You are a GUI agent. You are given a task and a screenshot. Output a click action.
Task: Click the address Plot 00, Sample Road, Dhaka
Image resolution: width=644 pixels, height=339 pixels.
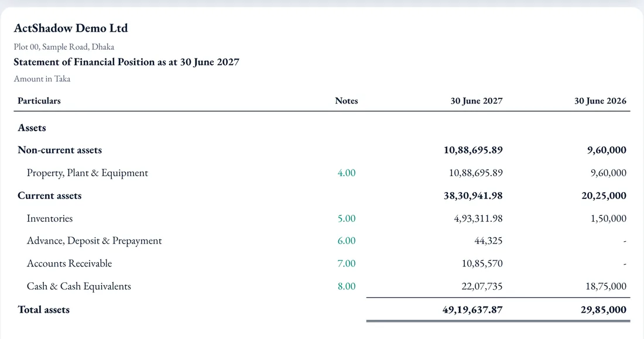coord(64,47)
